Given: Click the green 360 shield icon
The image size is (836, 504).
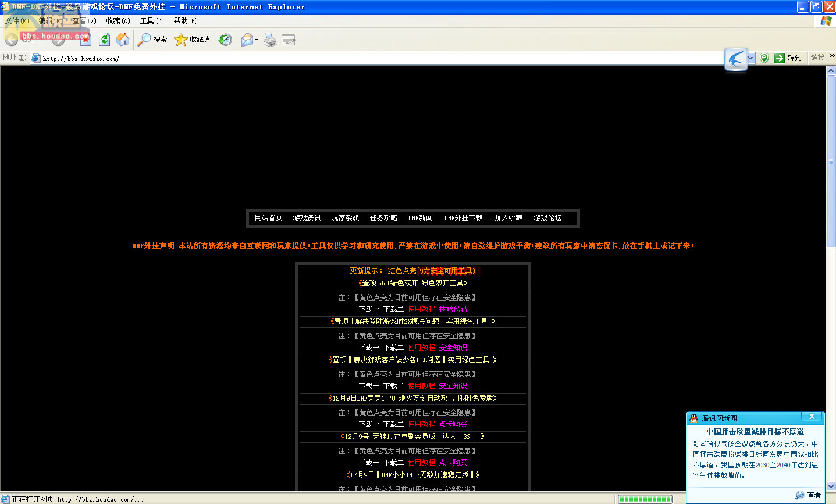Looking at the screenshot, I should tap(764, 58).
